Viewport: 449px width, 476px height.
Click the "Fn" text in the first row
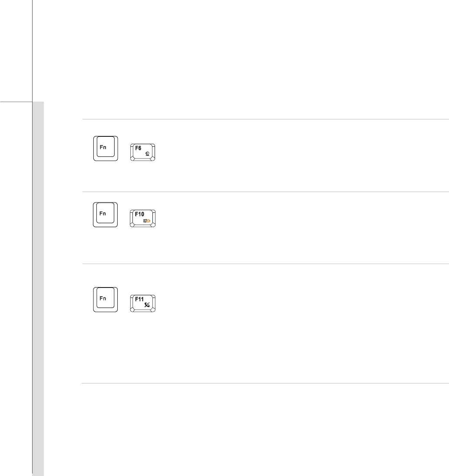click(x=103, y=147)
